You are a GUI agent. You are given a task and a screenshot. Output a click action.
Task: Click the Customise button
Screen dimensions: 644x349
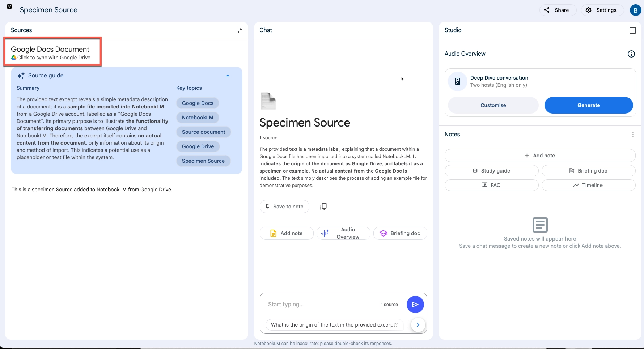[493, 105]
